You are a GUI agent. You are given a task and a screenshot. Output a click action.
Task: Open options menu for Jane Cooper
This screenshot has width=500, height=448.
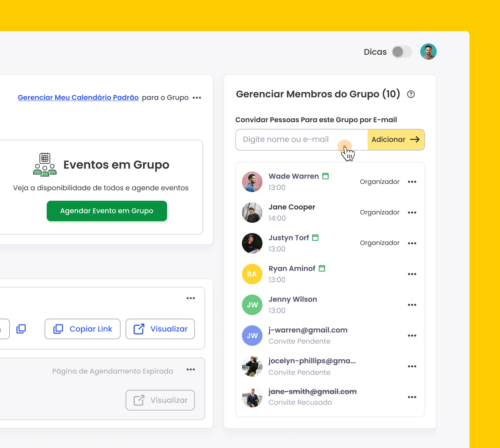coord(412,213)
